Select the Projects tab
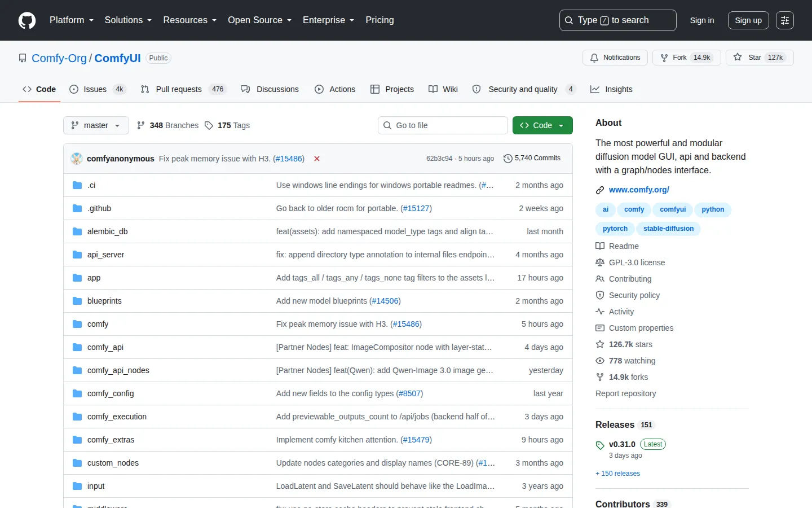This screenshot has width=812, height=508. click(392, 89)
